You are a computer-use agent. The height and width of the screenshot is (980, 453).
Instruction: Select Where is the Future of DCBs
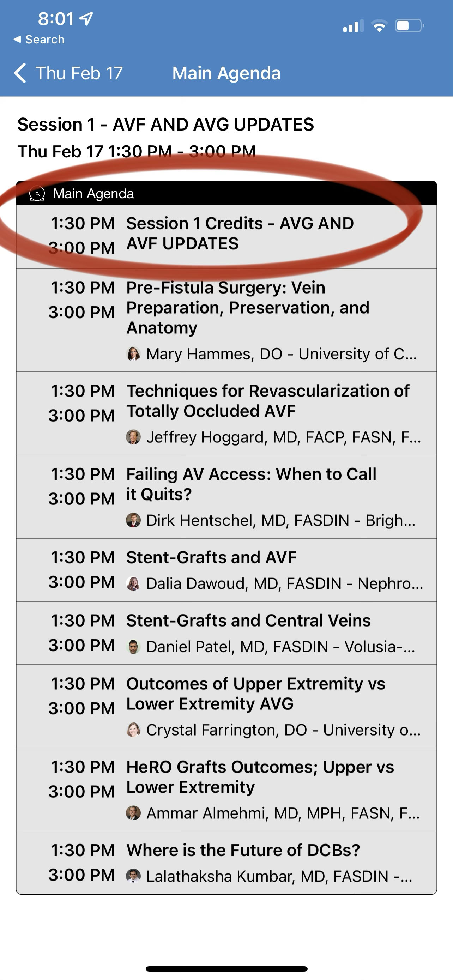click(x=243, y=850)
